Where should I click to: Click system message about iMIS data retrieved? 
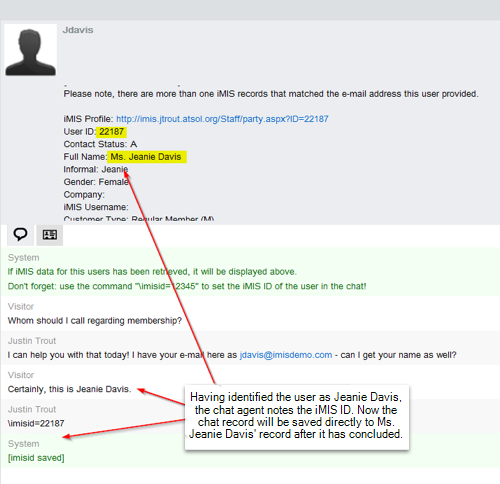pos(152,272)
